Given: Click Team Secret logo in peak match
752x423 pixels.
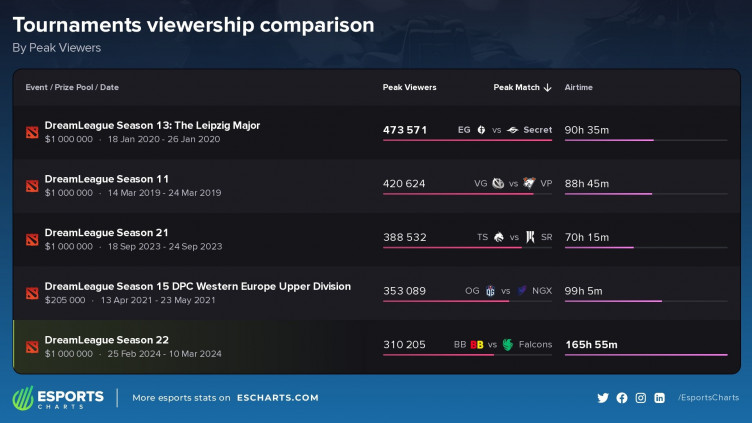Looking at the screenshot, I should click(512, 130).
